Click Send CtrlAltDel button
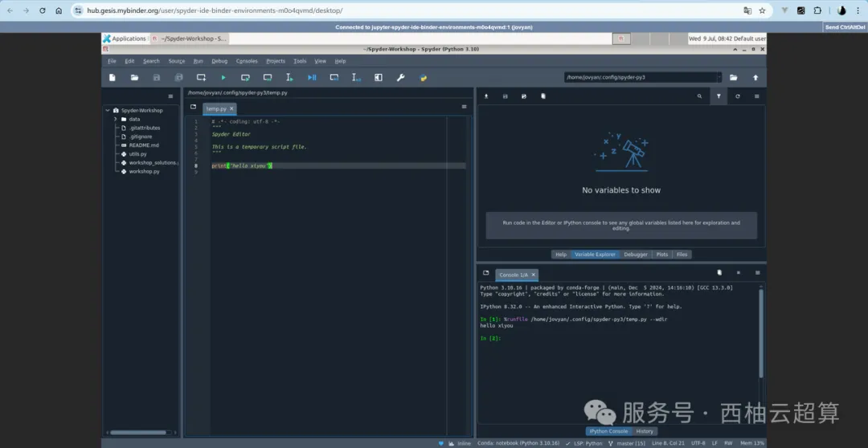 (845, 27)
